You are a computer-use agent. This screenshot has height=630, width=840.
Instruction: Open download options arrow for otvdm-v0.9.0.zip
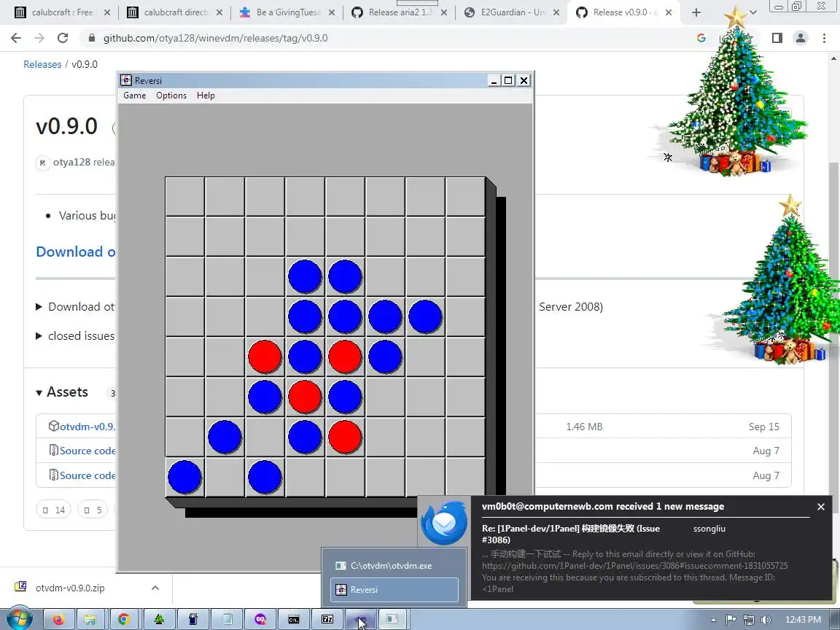(x=155, y=588)
